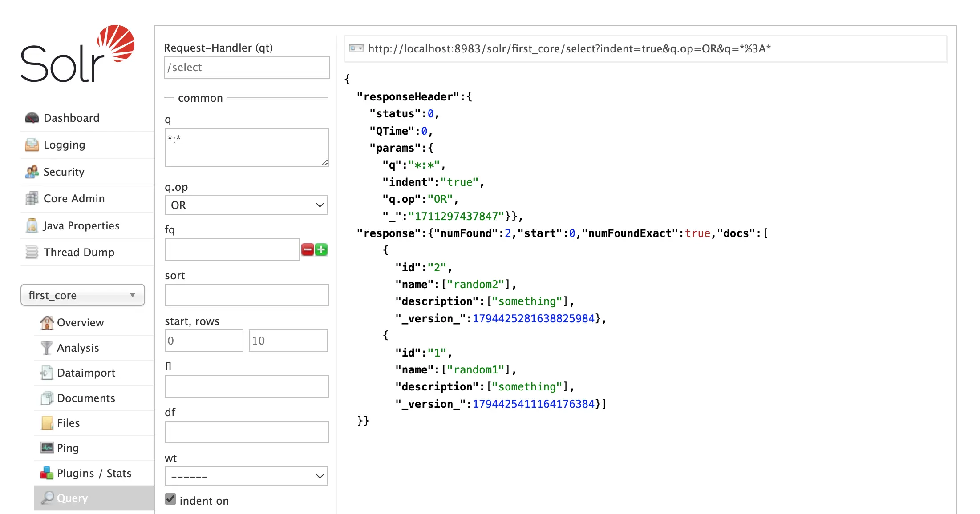Open the core Overview page
The height and width of the screenshot is (514, 980).
click(x=80, y=322)
